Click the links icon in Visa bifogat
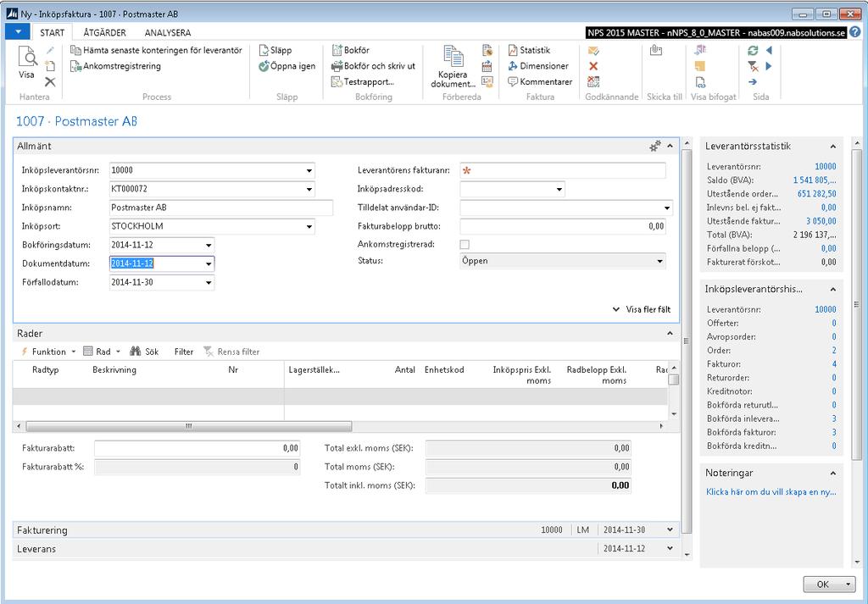 coord(700,82)
